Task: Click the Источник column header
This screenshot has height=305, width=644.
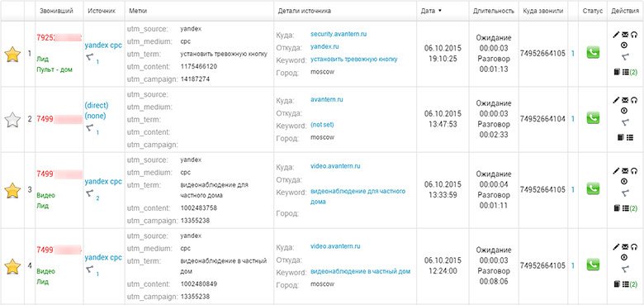Action: click(x=102, y=11)
